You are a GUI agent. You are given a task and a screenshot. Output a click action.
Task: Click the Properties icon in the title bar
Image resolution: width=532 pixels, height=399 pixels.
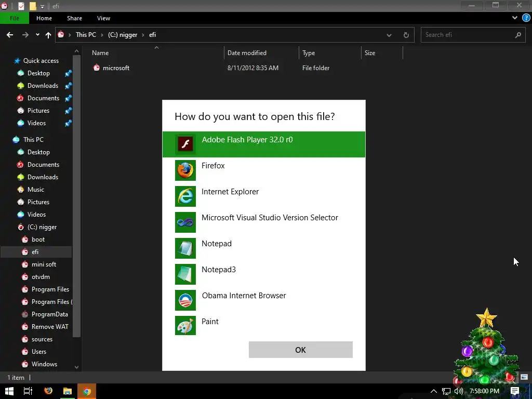[21, 6]
